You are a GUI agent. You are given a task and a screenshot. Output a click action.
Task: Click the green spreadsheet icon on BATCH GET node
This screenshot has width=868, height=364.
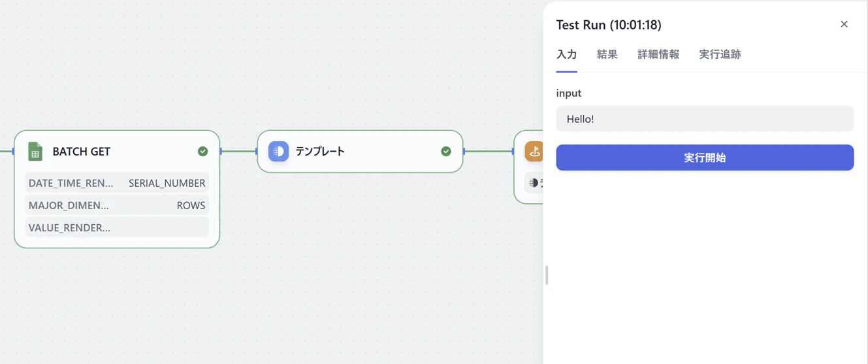(x=35, y=152)
